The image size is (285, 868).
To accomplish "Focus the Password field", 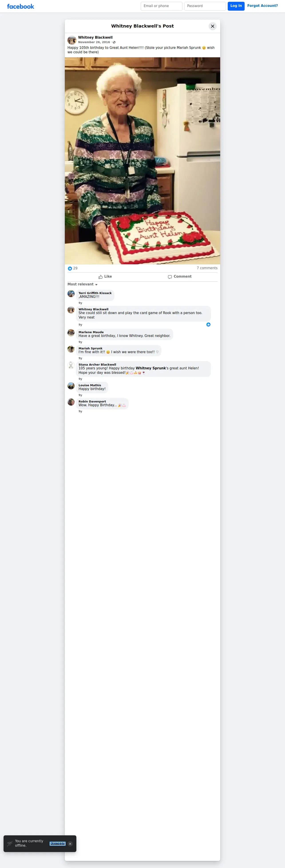I will pyautogui.click(x=205, y=6).
